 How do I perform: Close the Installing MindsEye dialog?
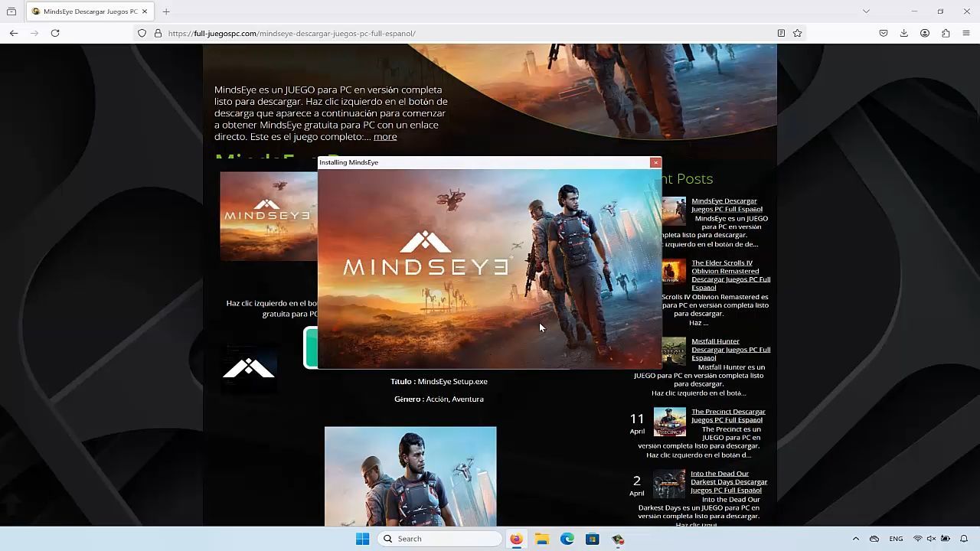click(655, 162)
